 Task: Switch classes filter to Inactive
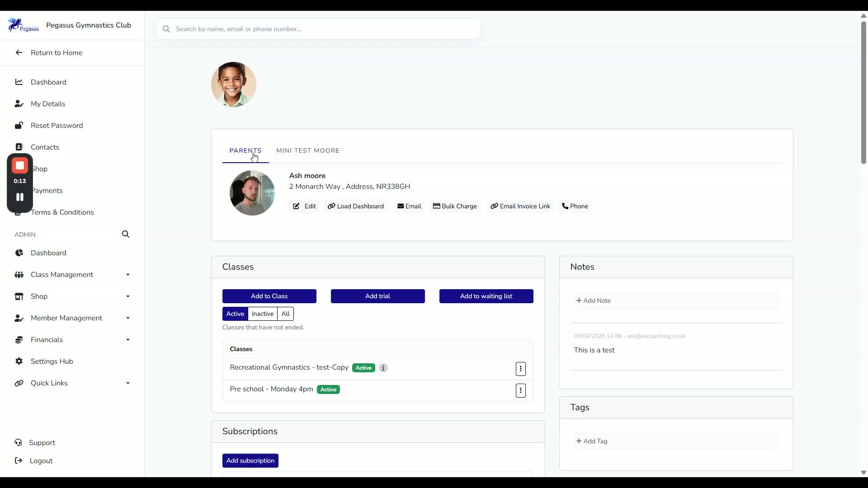pyautogui.click(x=263, y=314)
